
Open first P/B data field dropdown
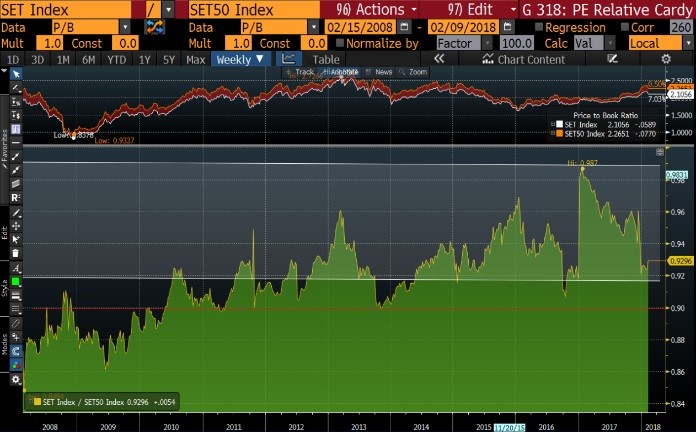point(126,28)
